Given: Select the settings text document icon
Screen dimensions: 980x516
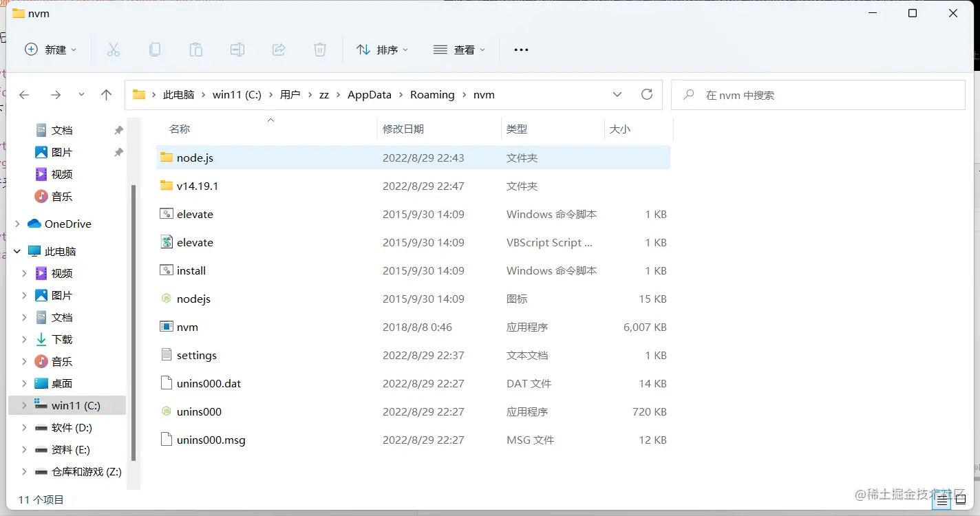Looking at the screenshot, I should (166, 355).
